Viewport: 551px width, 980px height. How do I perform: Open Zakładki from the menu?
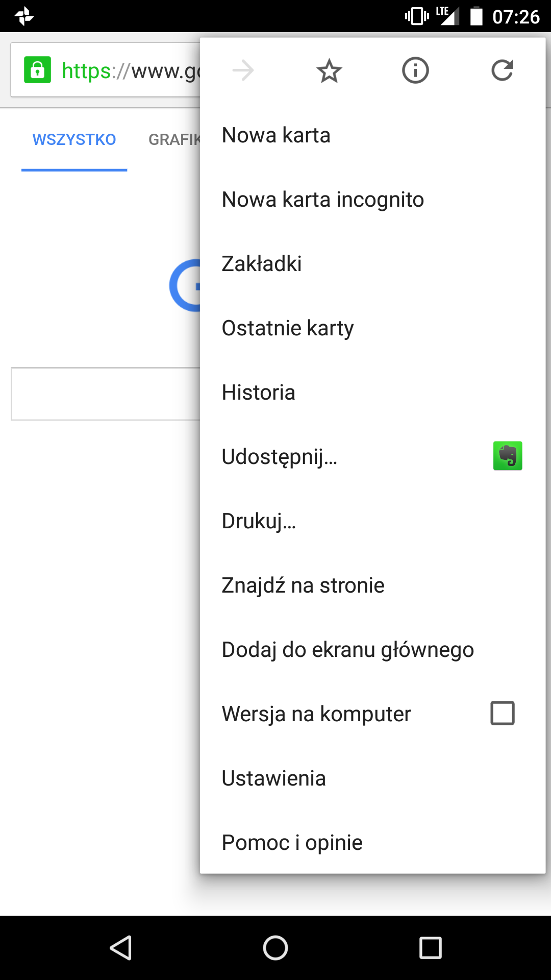[261, 264]
